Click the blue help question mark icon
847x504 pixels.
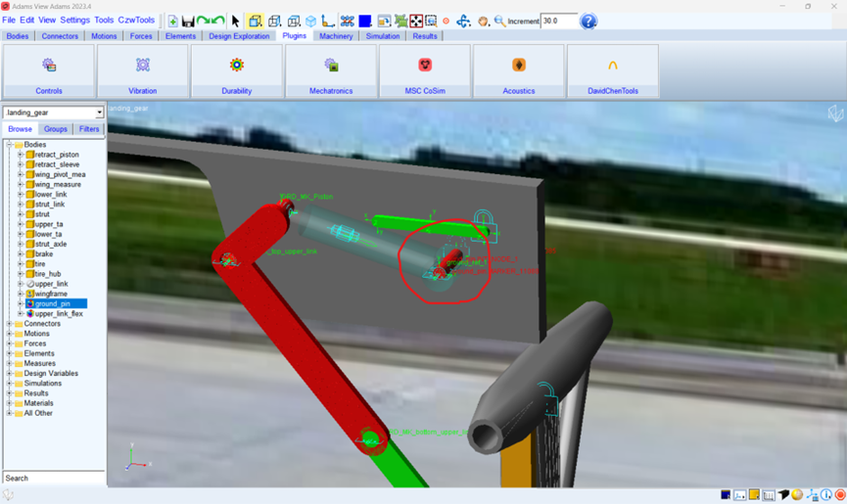point(588,21)
